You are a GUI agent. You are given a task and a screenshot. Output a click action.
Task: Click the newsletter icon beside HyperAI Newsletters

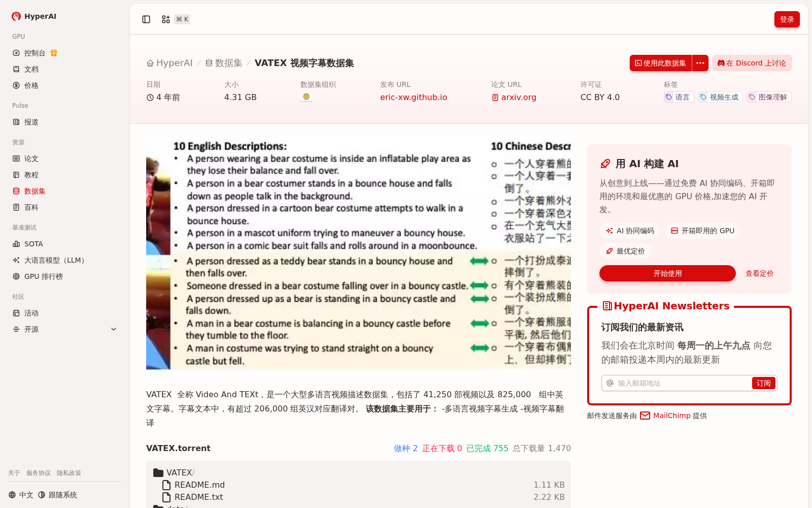click(607, 306)
